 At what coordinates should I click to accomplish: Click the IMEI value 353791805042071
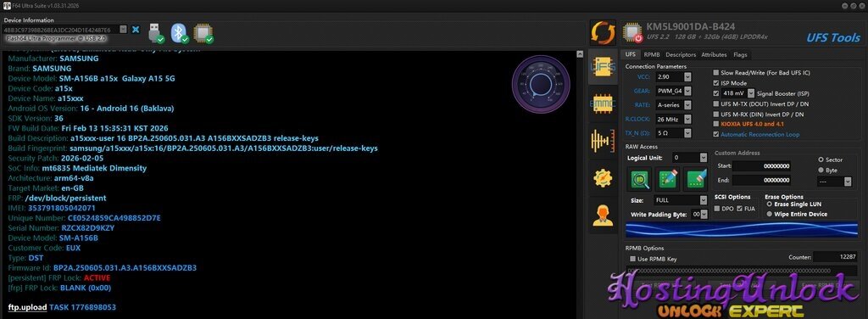61,208
